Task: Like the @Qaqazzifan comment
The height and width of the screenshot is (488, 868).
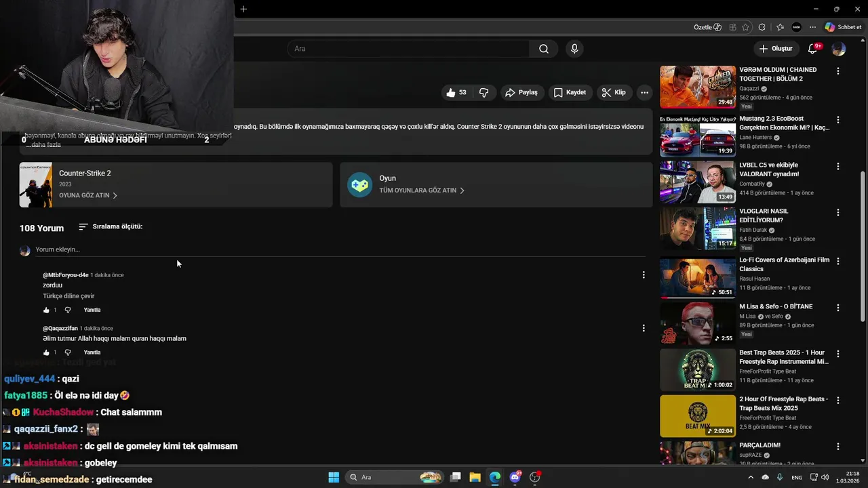Action: pyautogui.click(x=47, y=352)
